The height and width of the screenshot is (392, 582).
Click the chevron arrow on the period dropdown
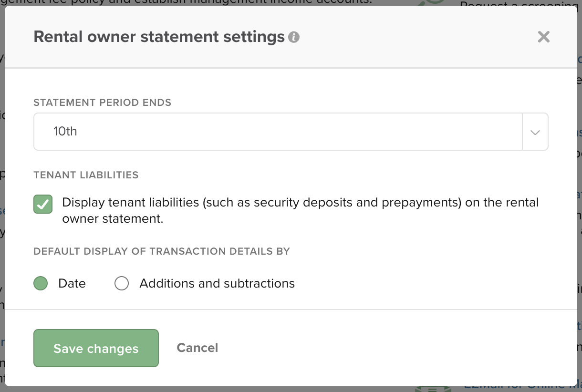535,132
